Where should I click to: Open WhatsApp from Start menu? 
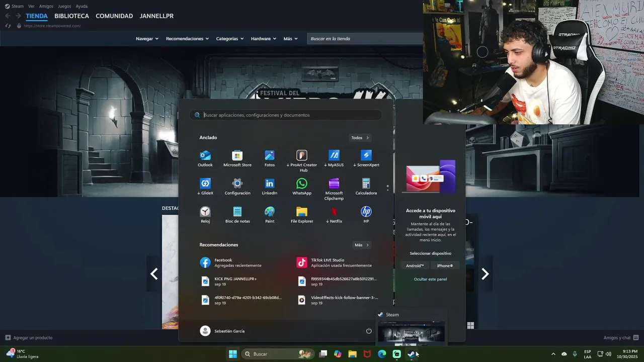[302, 187]
